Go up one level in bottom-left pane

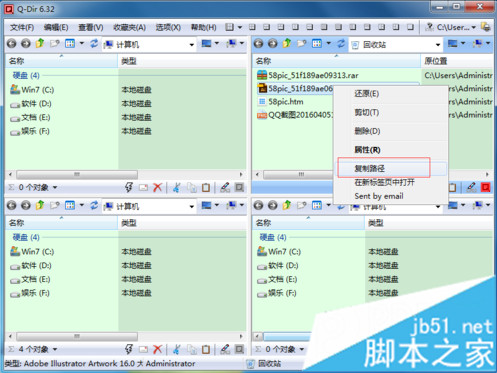click(x=40, y=205)
